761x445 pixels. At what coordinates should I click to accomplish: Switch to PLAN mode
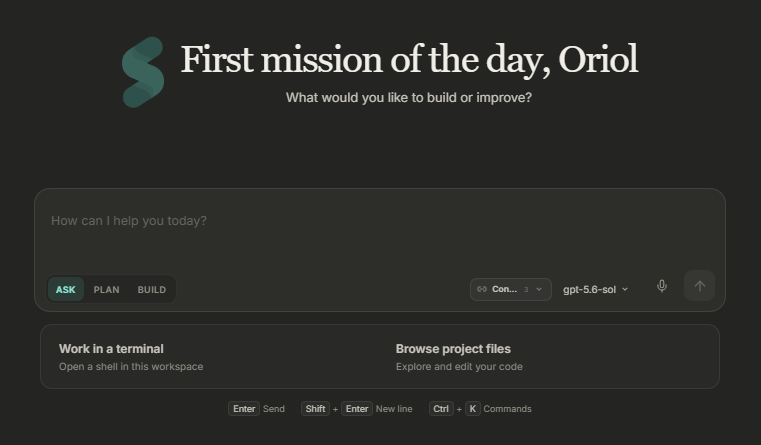pyautogui.click(x=106, y=290)
